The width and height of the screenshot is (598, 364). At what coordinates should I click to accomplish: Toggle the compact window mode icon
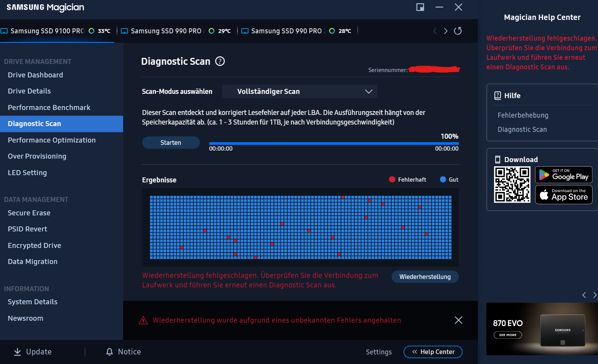pos(420,7)
